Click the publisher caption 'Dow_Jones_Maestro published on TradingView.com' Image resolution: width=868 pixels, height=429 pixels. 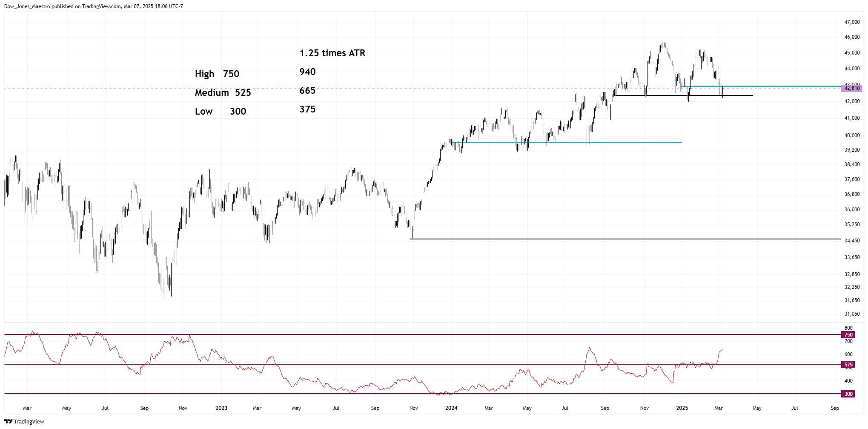[63, 6]
